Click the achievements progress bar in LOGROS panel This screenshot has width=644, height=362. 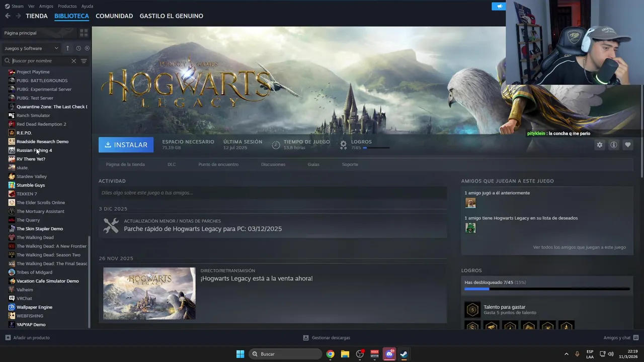point(547,289)
